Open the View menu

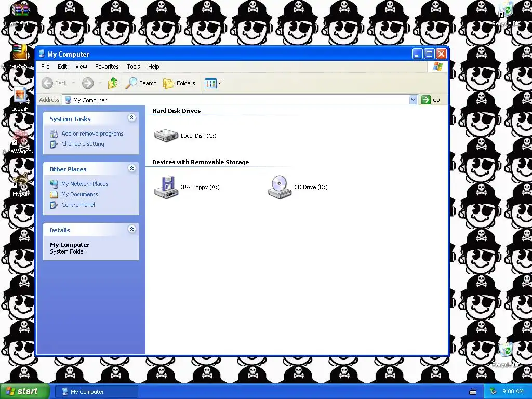(81, 66)
